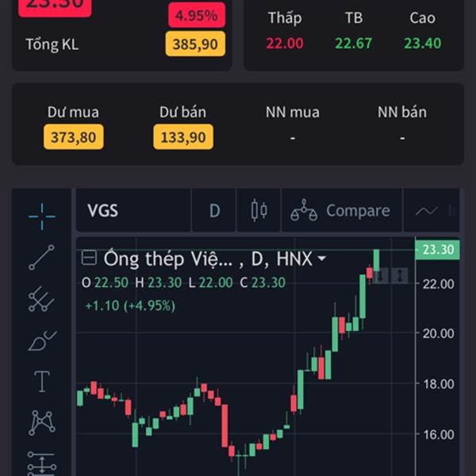The image size is (476, 476).
Task: Collapse the chart legend toggle box
Action: click(x=89, y=258)
